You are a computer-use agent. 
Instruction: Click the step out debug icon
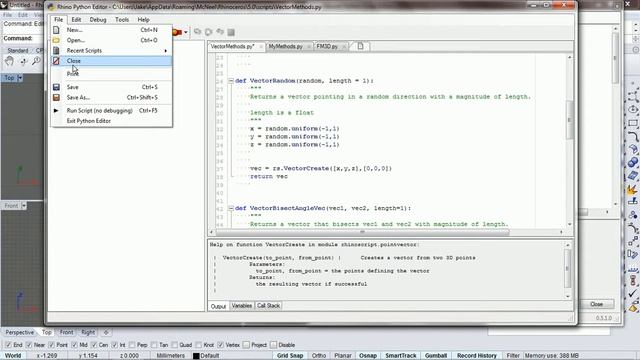coord(220,32)
